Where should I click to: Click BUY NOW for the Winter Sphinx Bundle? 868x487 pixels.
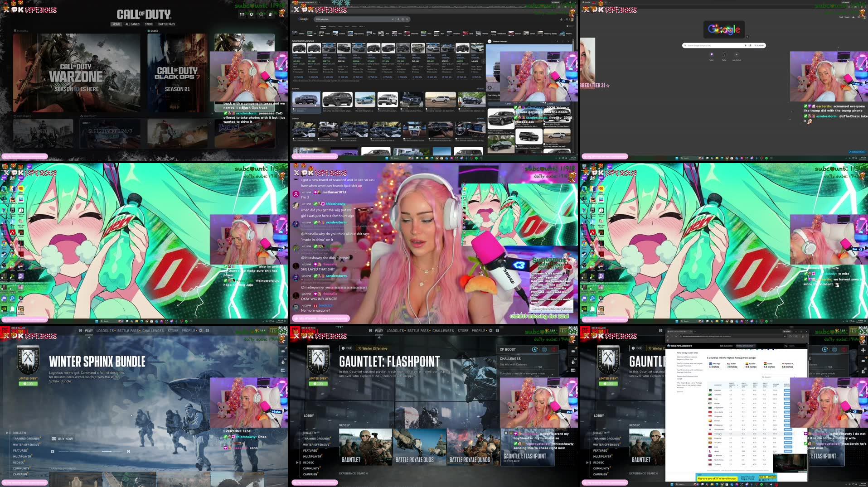point(63,439)
